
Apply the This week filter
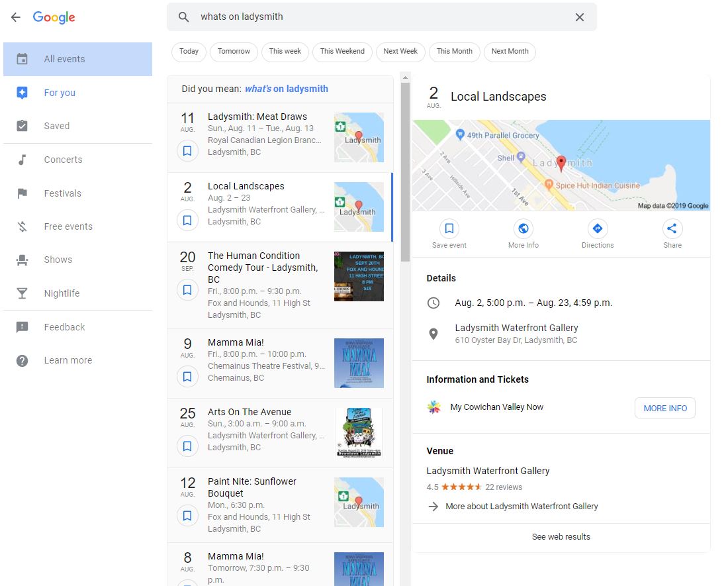(285, 52)
